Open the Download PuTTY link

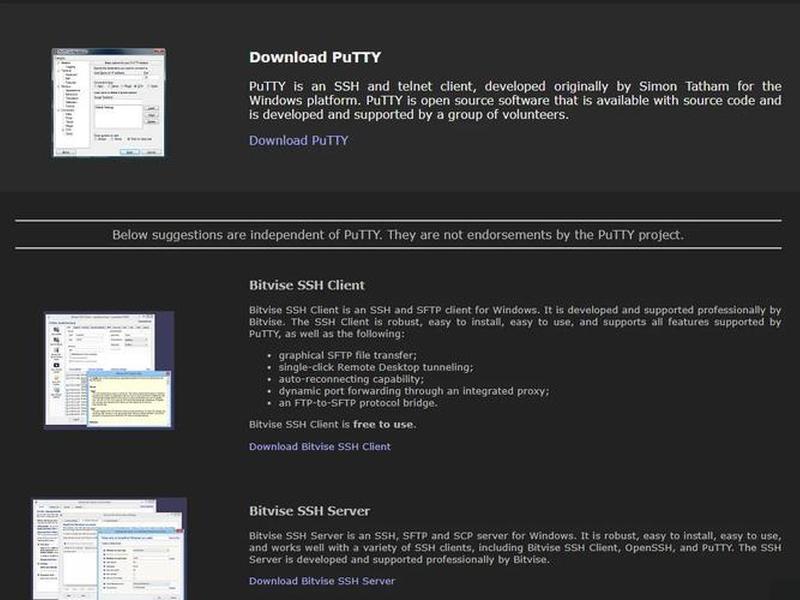pyautogui.click(x=298, y=140)
